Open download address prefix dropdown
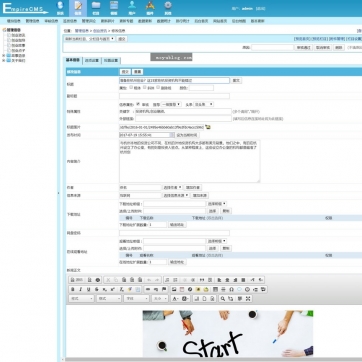 [217, 203]
